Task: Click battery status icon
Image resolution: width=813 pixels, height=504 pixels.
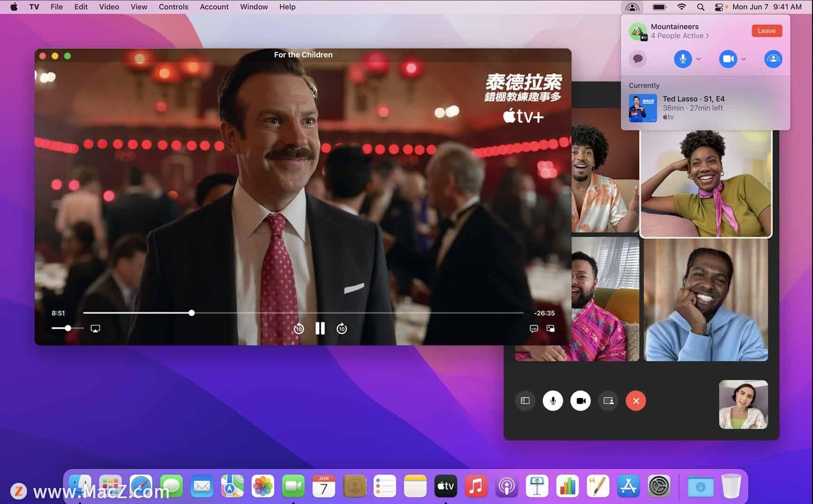Action: (660, 7)
